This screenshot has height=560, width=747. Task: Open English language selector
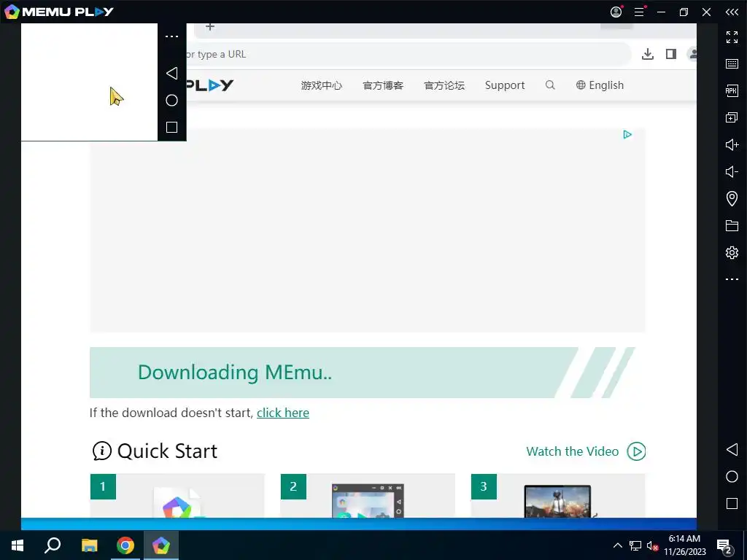tap(600, 85)
